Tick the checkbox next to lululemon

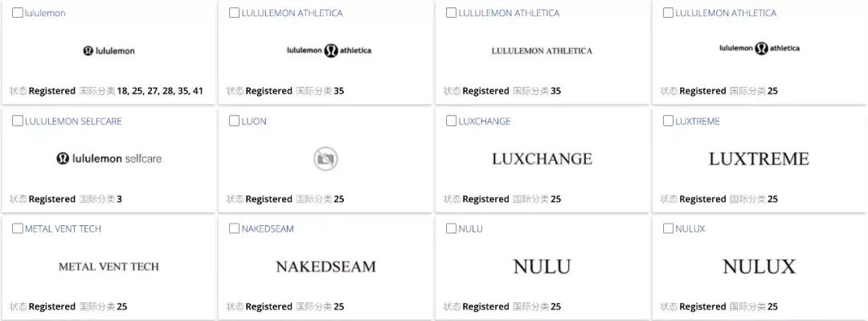(x=18, y=13)
